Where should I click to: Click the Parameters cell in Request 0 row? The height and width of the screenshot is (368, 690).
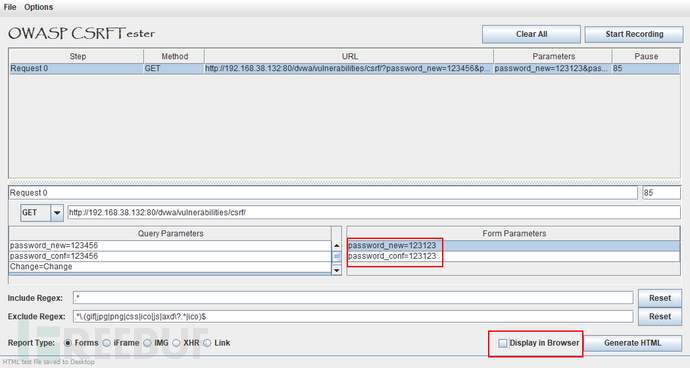pos(552,69)
